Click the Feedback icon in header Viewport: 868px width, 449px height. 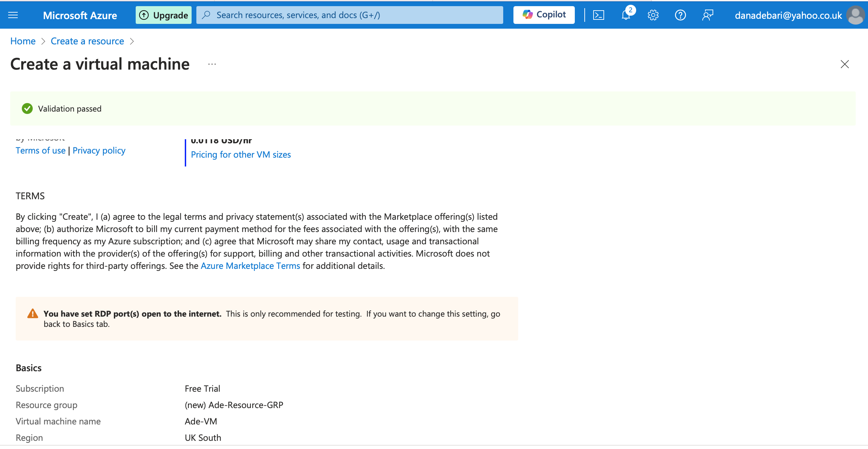click(x=708, y=15)
